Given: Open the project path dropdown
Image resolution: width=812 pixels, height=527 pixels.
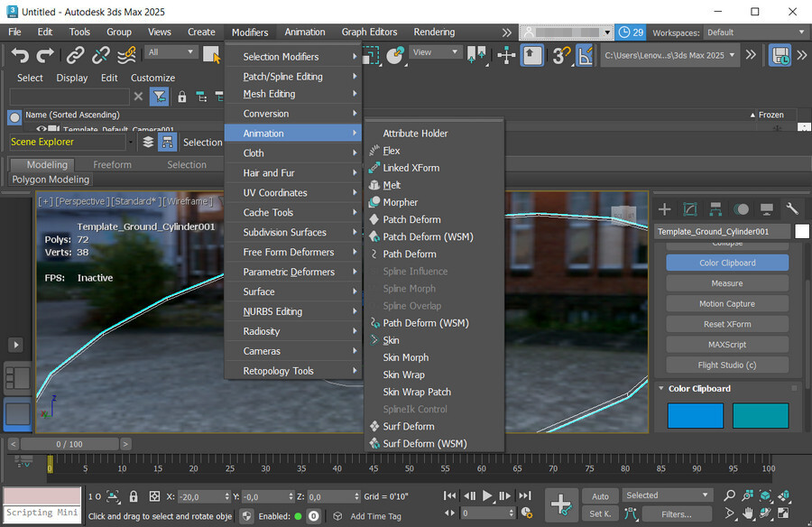Looking at the screenshot, I should 669,55.
